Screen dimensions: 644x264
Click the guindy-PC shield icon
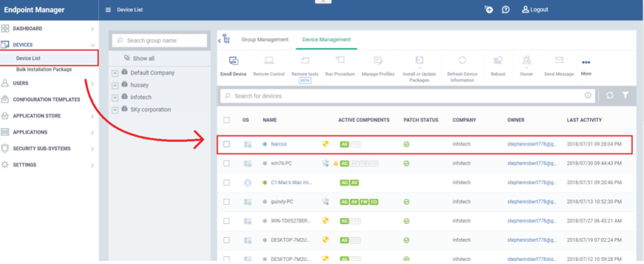click(325, 202)
